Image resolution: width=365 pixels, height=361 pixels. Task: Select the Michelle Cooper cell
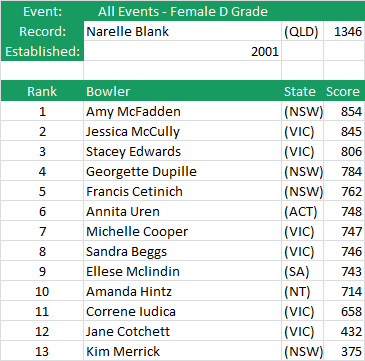click(x=182, y=231)
